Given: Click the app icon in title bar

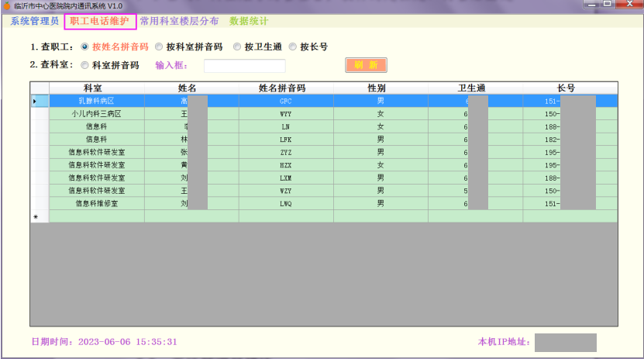Looking at the screenshot, I should coord(6,5).
